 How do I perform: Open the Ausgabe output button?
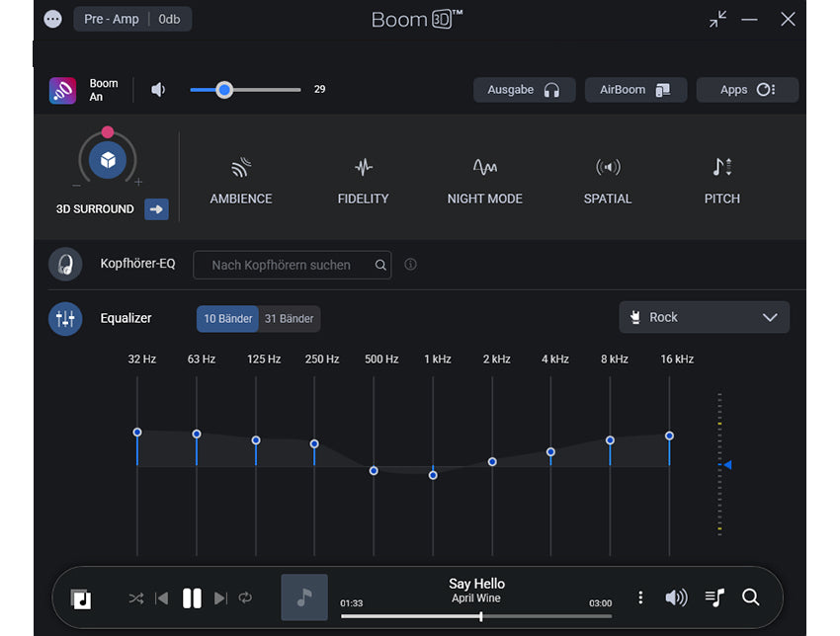coord(524,90)
